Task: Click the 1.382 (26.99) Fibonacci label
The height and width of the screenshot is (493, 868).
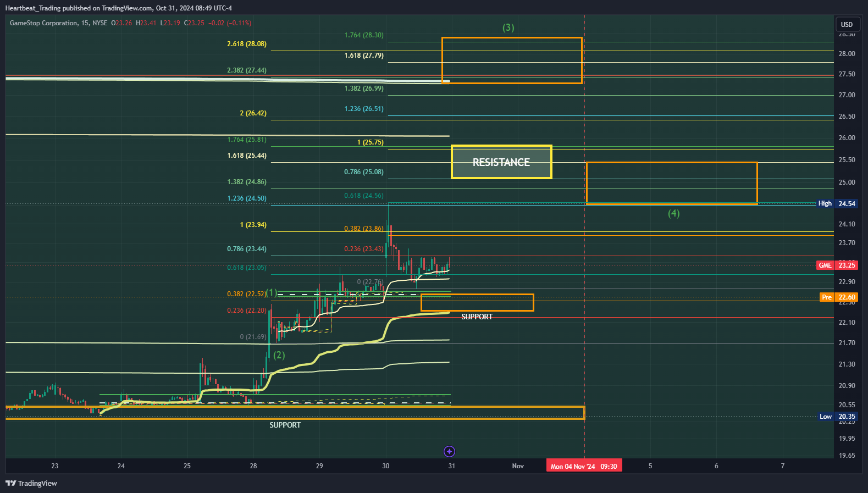Action: pos(364,88)
